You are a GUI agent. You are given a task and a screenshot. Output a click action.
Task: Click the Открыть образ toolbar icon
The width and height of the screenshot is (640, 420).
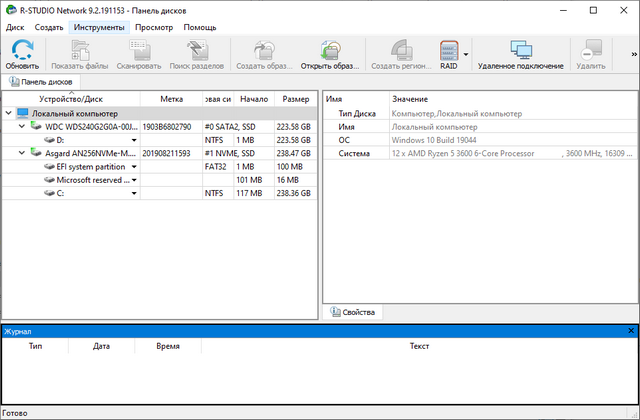point(329,49)
